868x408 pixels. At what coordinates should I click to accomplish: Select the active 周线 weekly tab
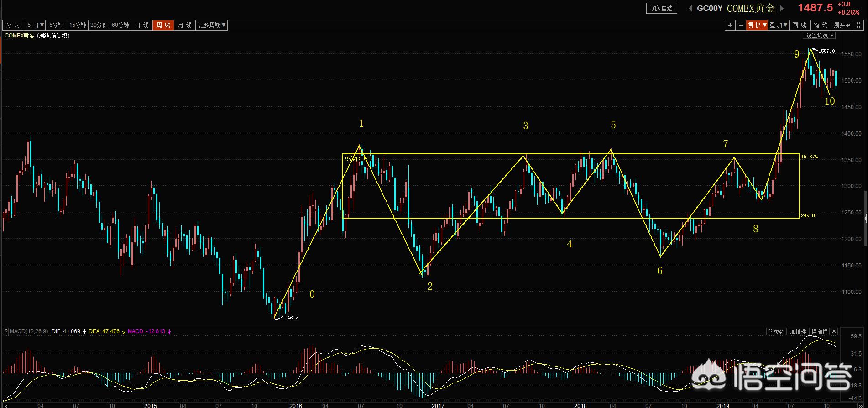163,25
